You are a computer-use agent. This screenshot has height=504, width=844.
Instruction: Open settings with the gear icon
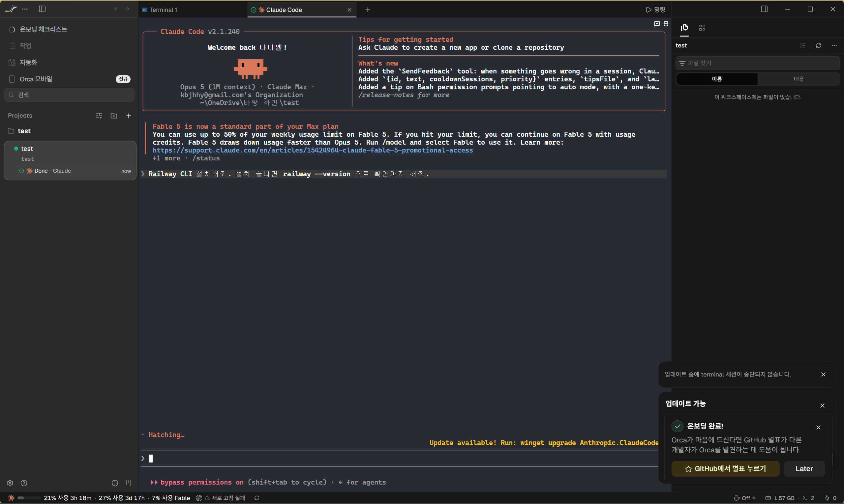(x=10, y=483)
